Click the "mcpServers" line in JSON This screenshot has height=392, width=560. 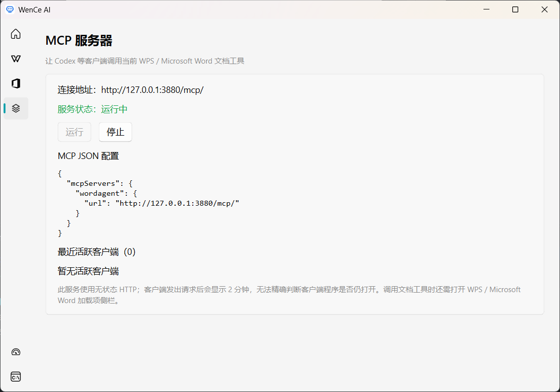(100, 183)
